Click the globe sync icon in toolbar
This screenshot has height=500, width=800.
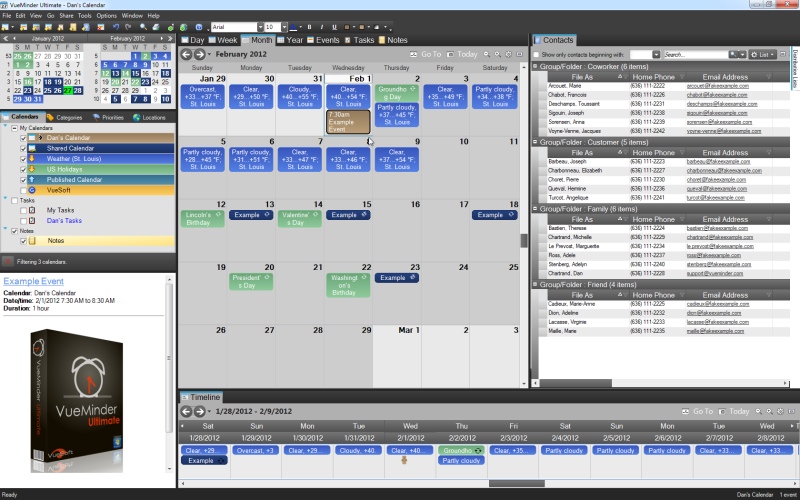coord(183,27)
